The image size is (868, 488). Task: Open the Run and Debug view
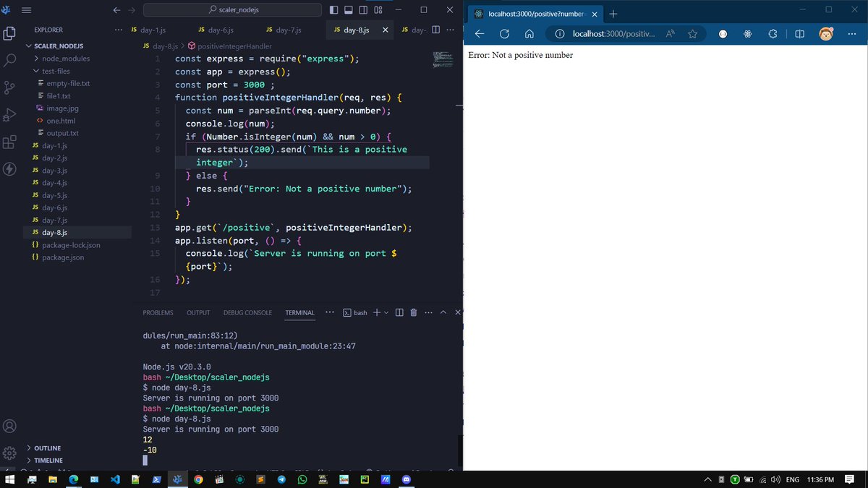pyautogui.click(x=10, y=115)
